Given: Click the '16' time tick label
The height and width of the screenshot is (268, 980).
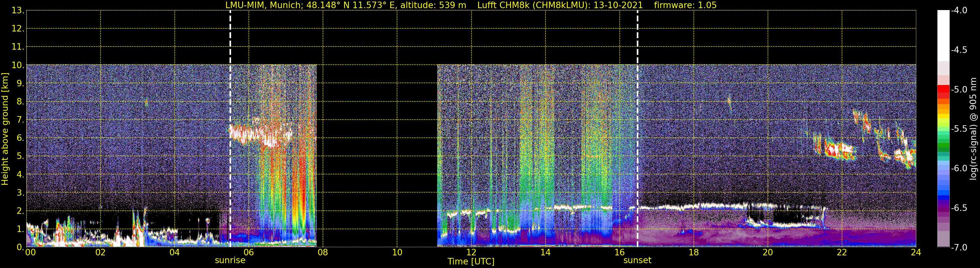Looking at the screenshot, I should coord(619,252).
